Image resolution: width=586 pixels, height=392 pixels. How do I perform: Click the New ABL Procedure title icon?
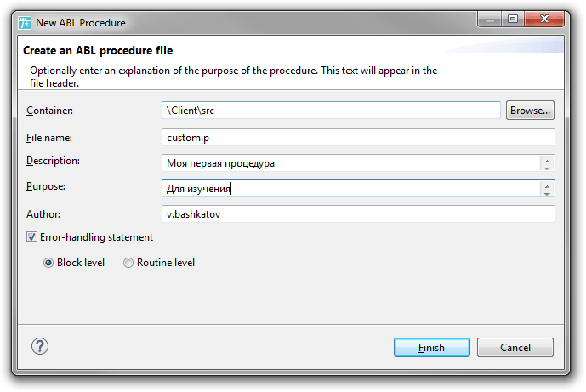click(x=25, y=23)
